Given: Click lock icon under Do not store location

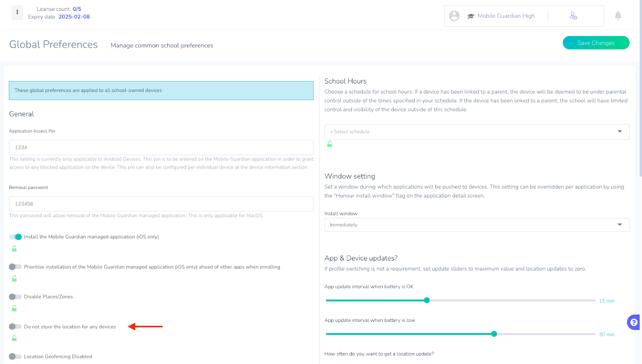Looking at the screenshot, I should coord(14,338).
